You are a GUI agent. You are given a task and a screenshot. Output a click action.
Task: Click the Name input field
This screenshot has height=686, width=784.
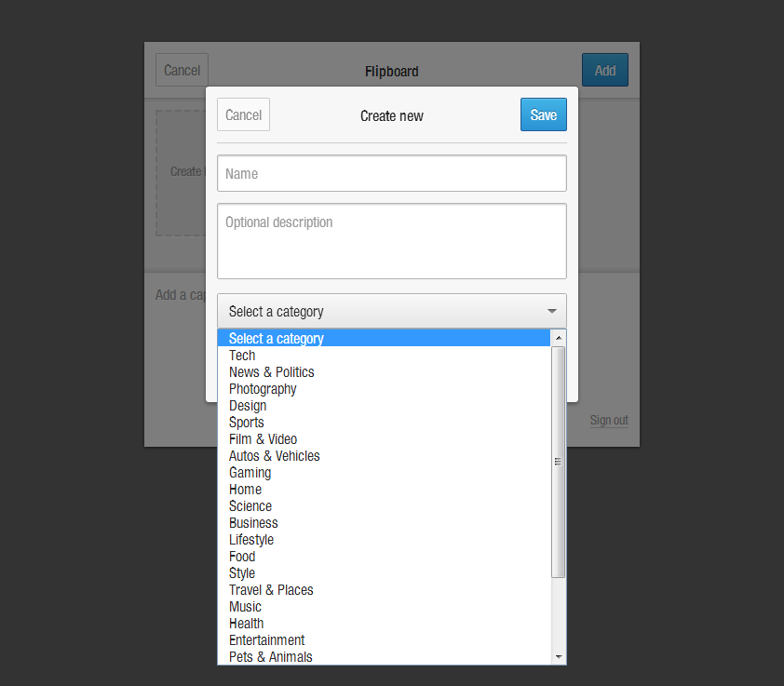click(x=391, y=173)
